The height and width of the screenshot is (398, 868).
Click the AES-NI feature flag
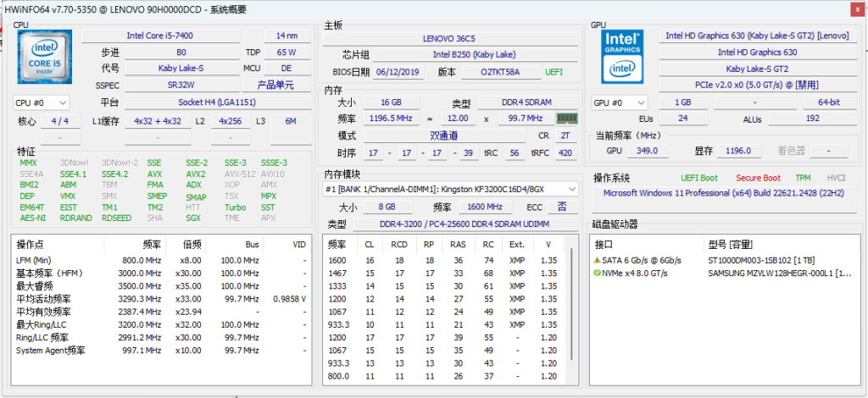point(33,218)
